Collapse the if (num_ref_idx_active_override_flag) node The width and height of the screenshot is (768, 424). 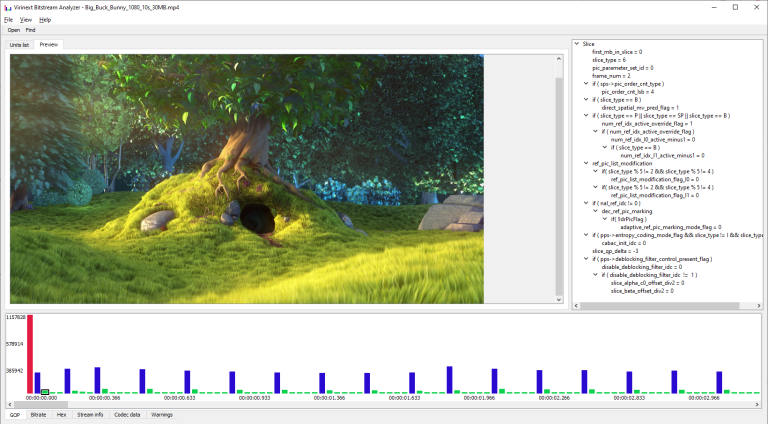[596, 132]
